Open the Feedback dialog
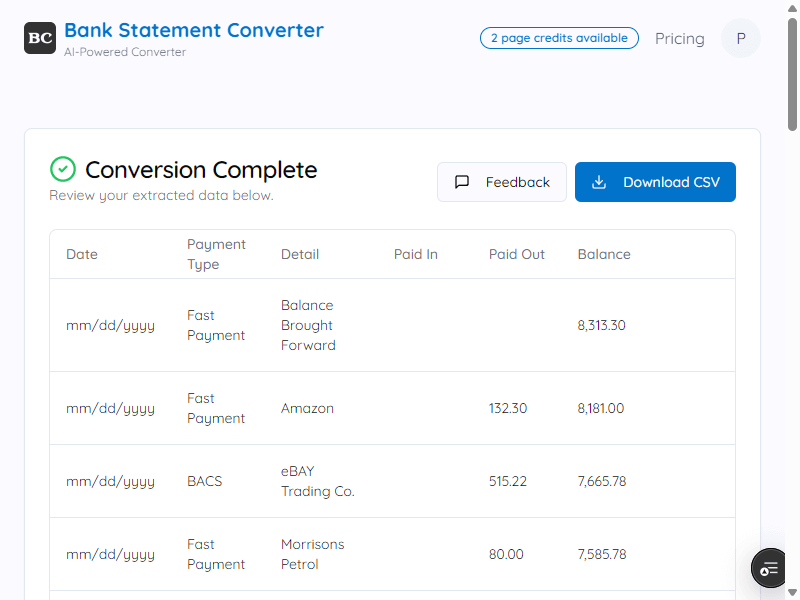 [x=502, y=182]
